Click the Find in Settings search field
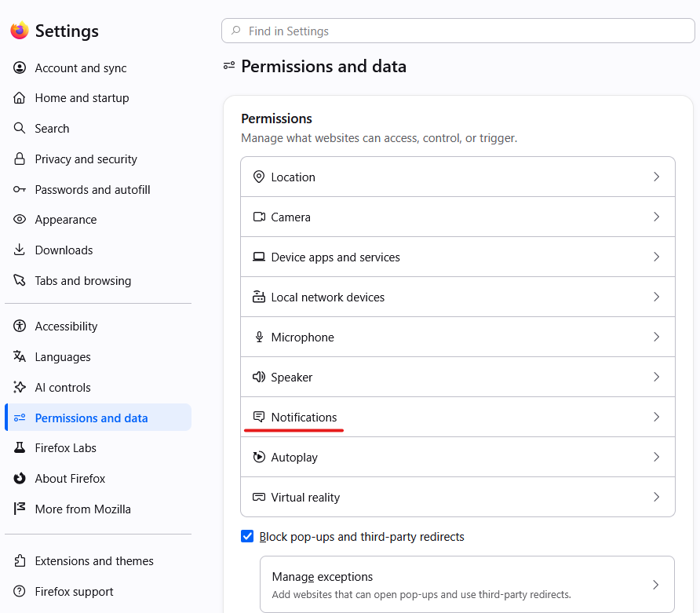This screenshot has width=700, height=613. tap(458, 31)
